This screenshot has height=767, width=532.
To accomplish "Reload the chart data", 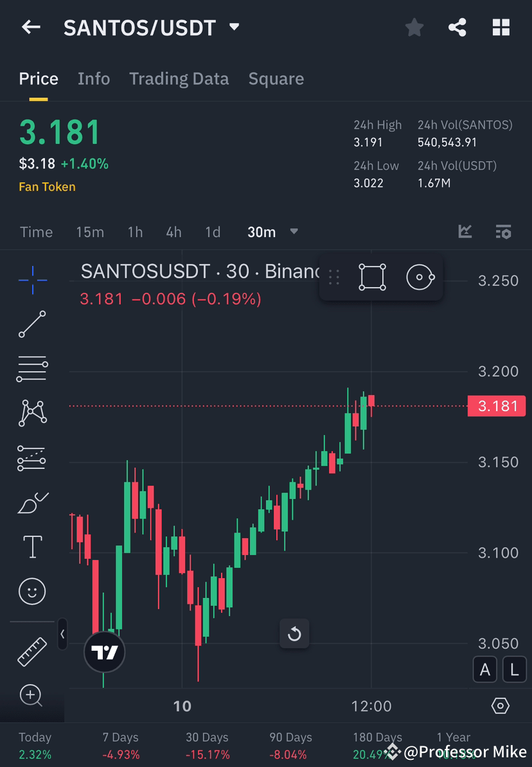I will point(294,634).
